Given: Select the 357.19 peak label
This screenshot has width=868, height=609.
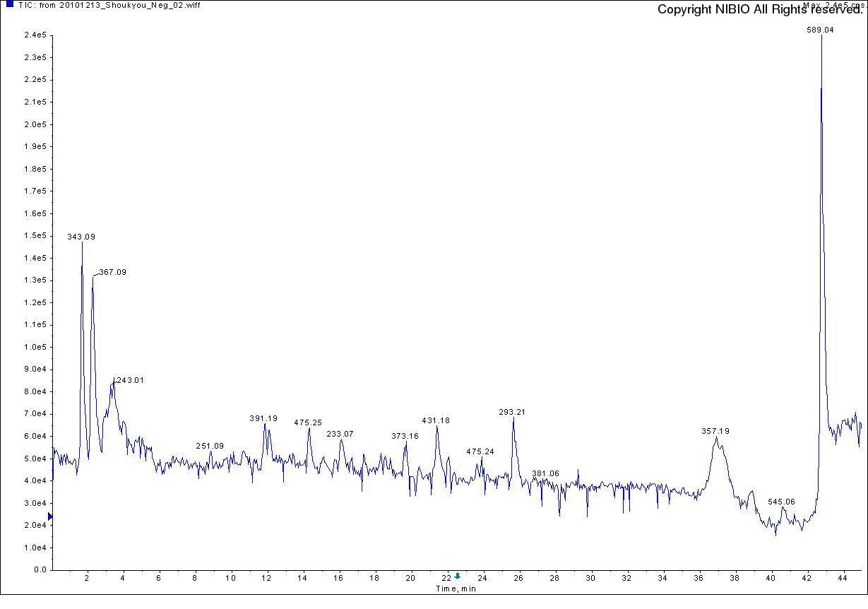Looking at the screenshot, I should [x=715, y=431].
